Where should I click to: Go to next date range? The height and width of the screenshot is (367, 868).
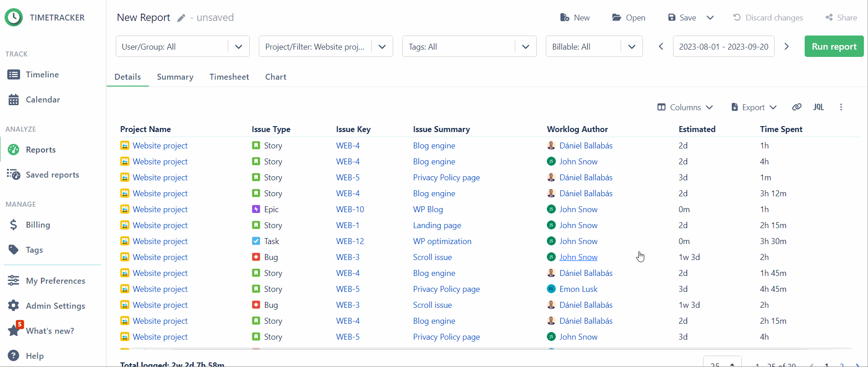click(x=786, y=46)
